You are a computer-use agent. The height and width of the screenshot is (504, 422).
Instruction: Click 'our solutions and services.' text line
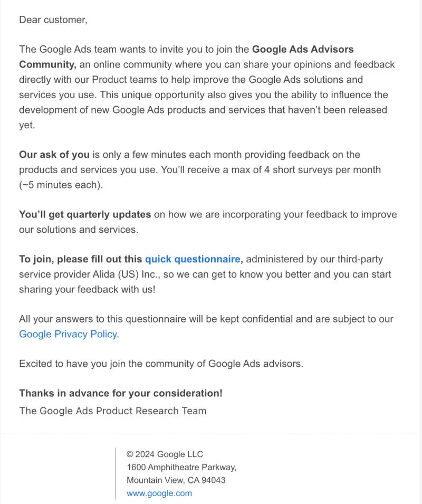click(x=79, y=230)
